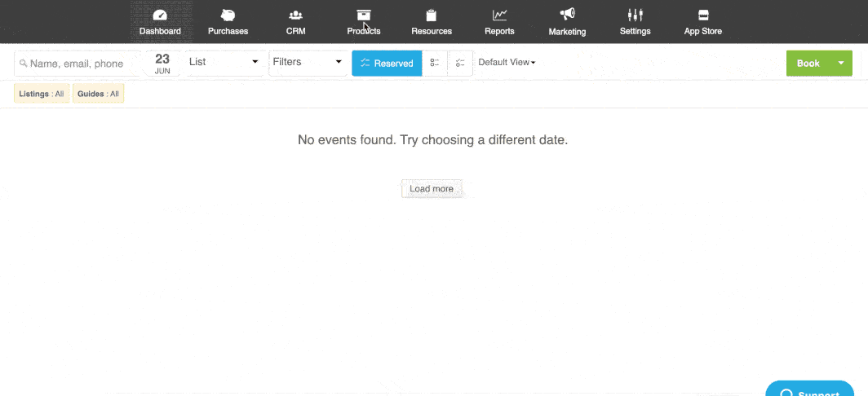Select the list view icon beside Reserved

point(435,63)
